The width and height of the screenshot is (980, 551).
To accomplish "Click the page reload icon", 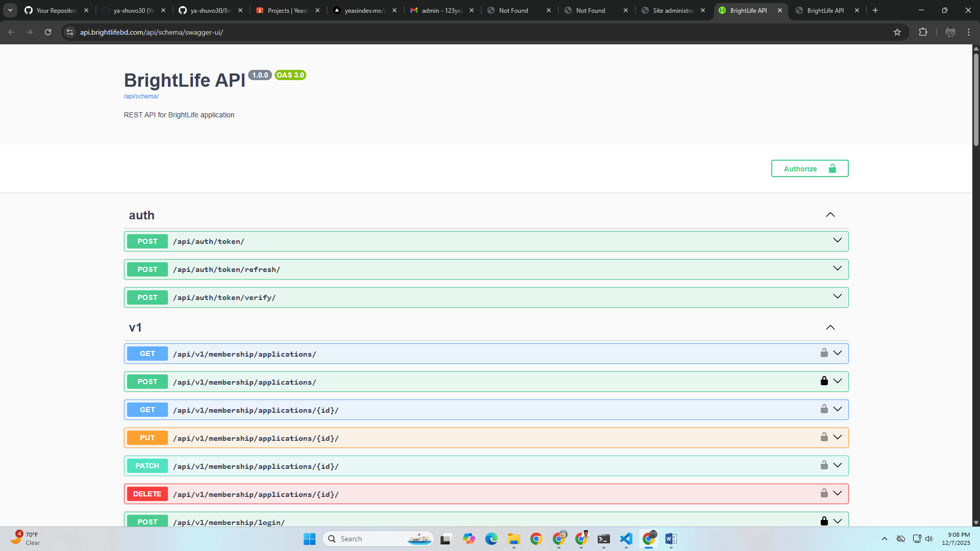I will coord(47,32).
